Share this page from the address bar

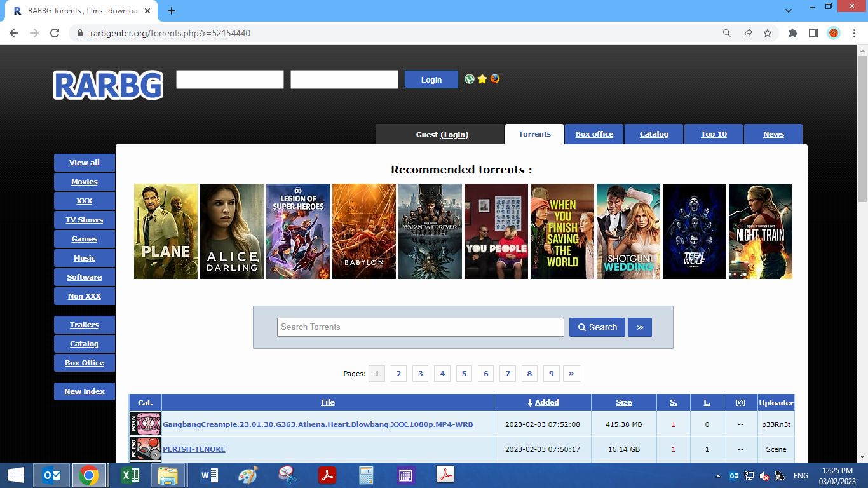click(x=747, y=33)
